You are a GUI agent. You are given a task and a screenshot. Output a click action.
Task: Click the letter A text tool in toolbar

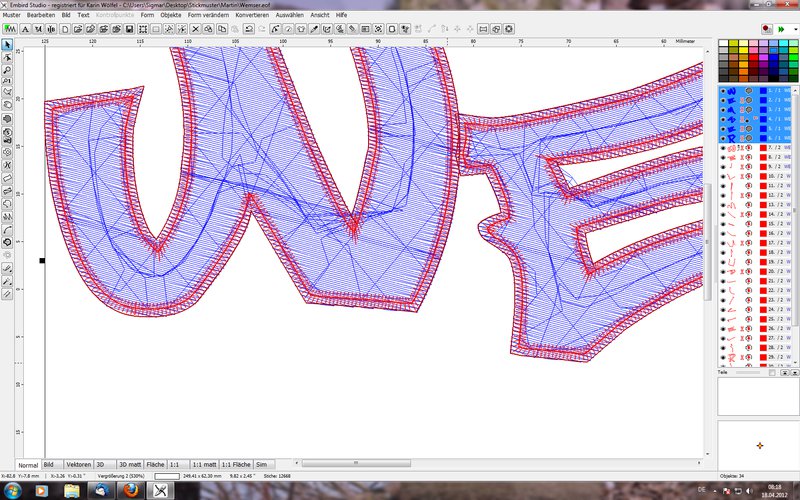(x=25, y=29)
